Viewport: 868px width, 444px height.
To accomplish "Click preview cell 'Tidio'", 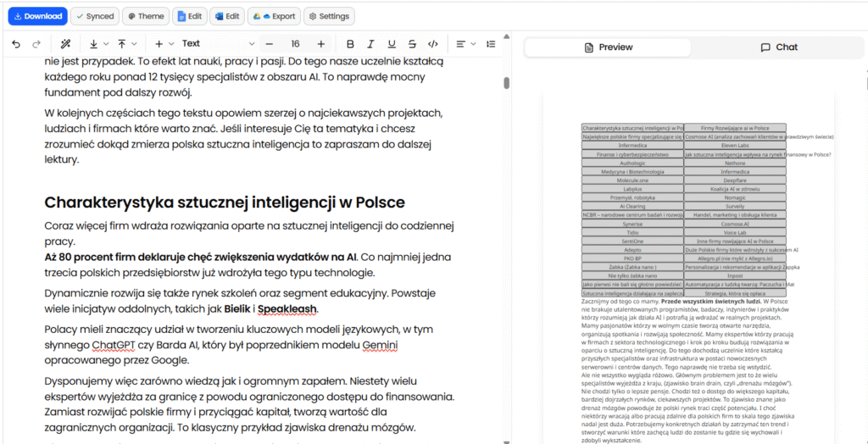I will pos(632,233).
